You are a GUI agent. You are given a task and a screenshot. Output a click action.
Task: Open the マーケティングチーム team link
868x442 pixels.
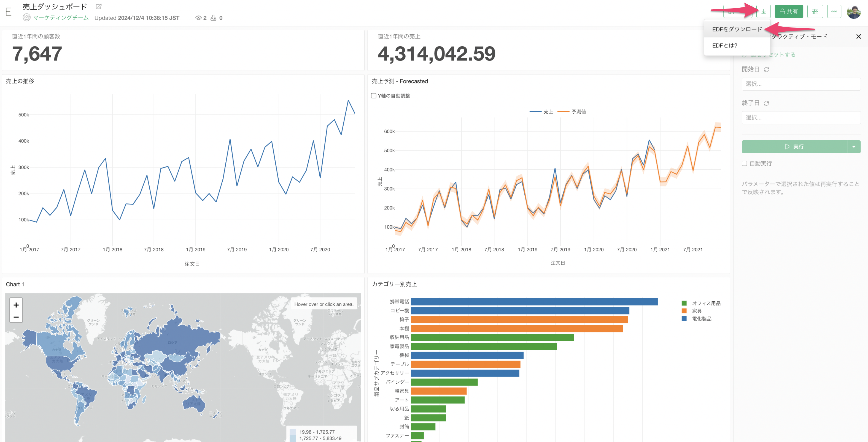[x=61, y=18]
